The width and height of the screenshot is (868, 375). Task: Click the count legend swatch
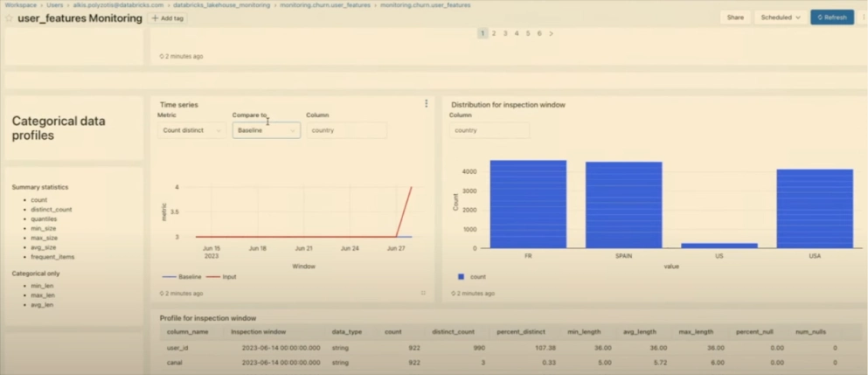[x=462, y=276]
